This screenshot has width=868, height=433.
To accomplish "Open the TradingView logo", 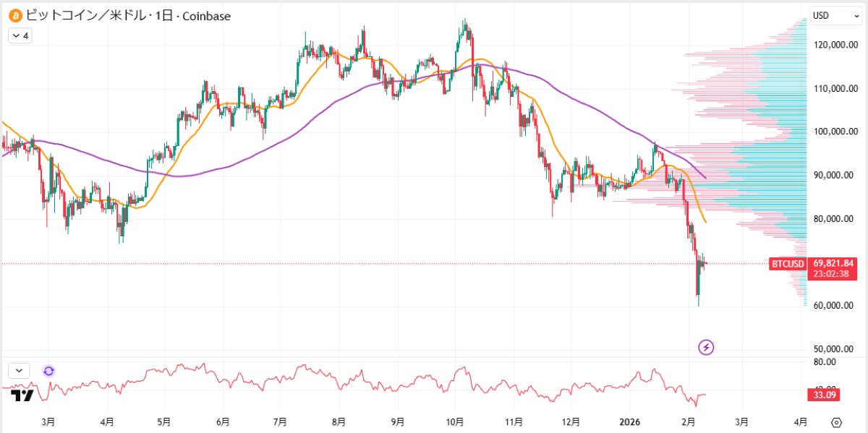I will [23, 395].
